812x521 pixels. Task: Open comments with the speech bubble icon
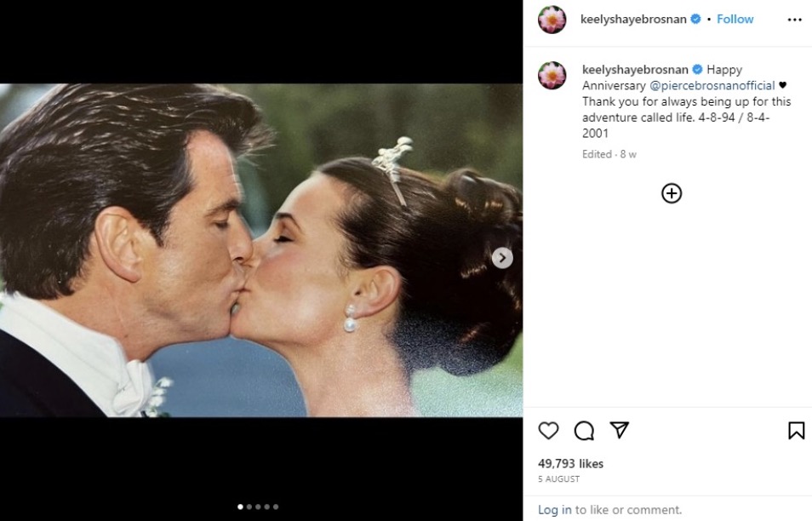[584, 431]
